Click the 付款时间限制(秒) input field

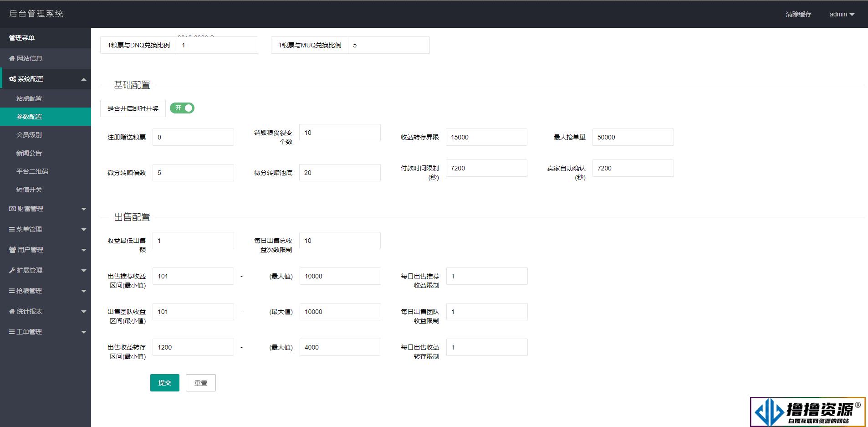486,168
